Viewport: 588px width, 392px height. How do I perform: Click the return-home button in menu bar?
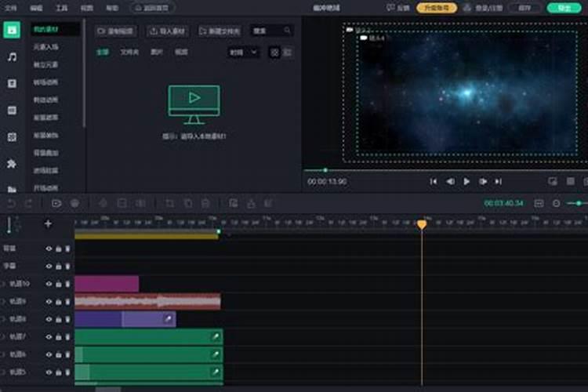[152, 8]
